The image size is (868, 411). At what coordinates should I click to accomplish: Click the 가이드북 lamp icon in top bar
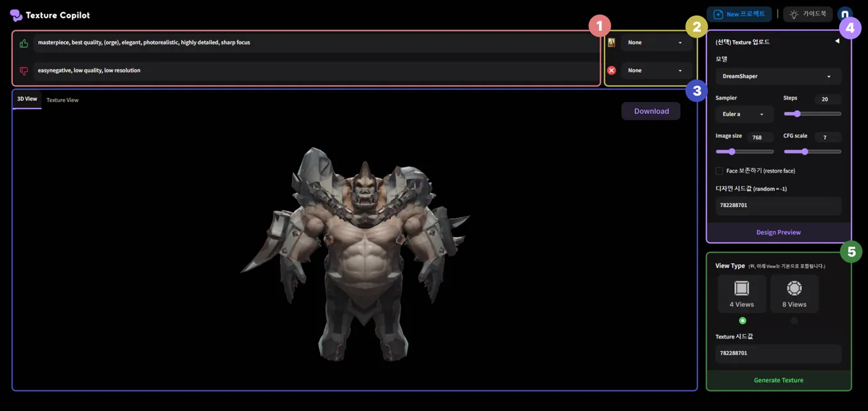[x=792, y=14]
